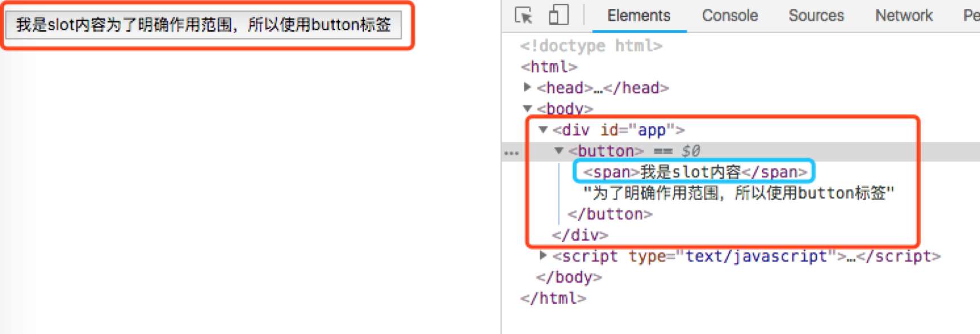
Task: Switch to the Network tab
Action: (904, 15)
